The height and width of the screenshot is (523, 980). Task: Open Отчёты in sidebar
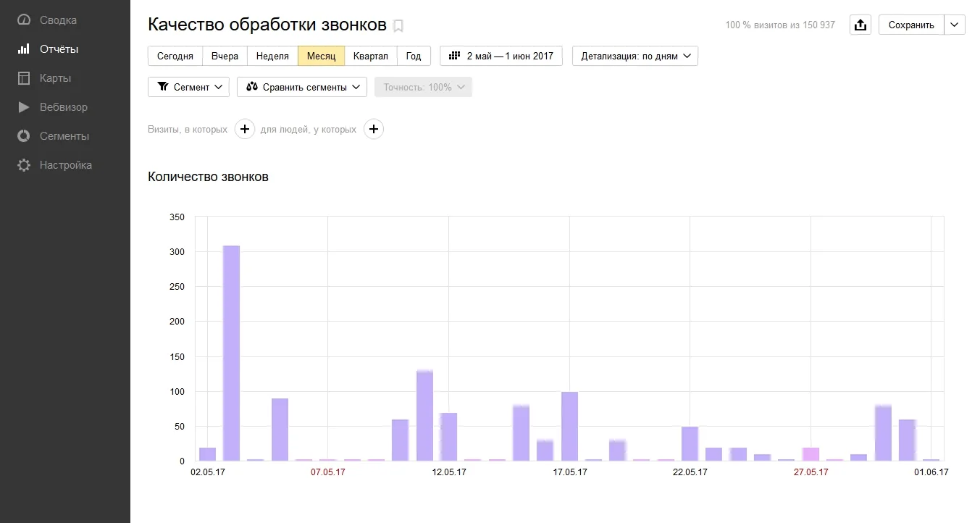click(x=59, y=49)
